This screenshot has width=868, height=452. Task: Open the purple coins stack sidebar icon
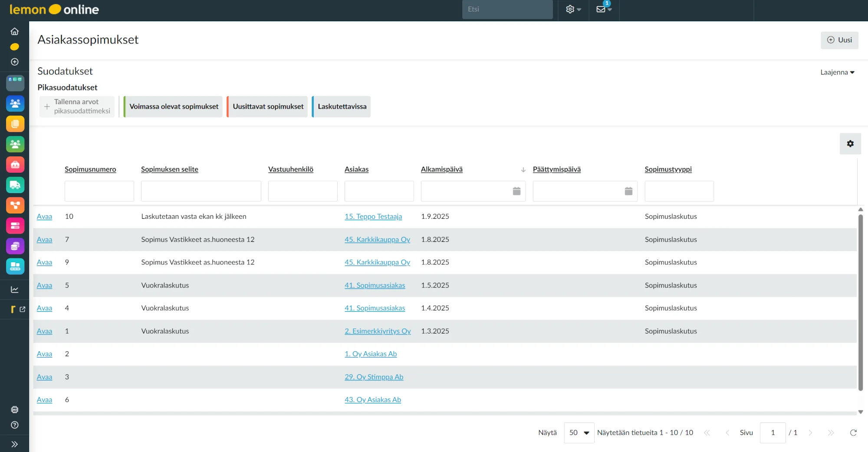(x=15, y=246)
